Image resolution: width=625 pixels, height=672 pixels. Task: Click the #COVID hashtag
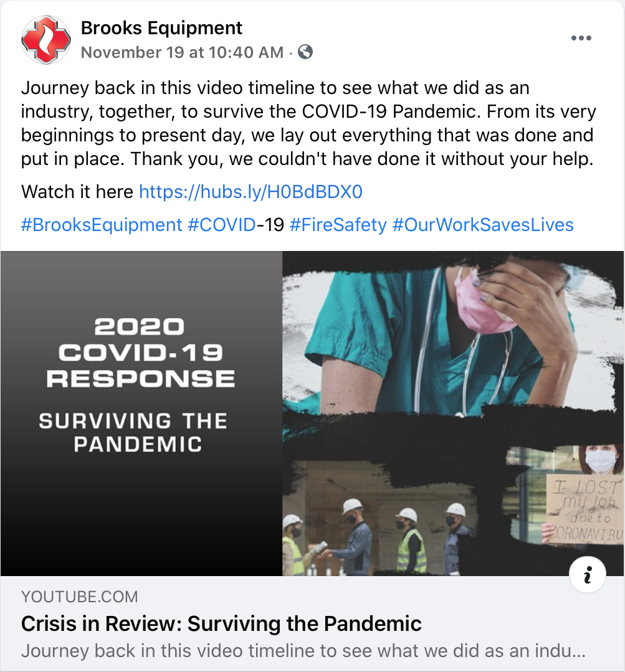(222, 225)
